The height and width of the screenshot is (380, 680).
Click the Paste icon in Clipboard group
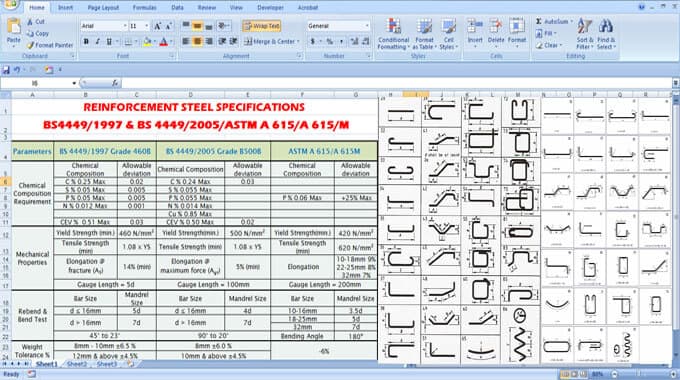(x=14, y=27)
